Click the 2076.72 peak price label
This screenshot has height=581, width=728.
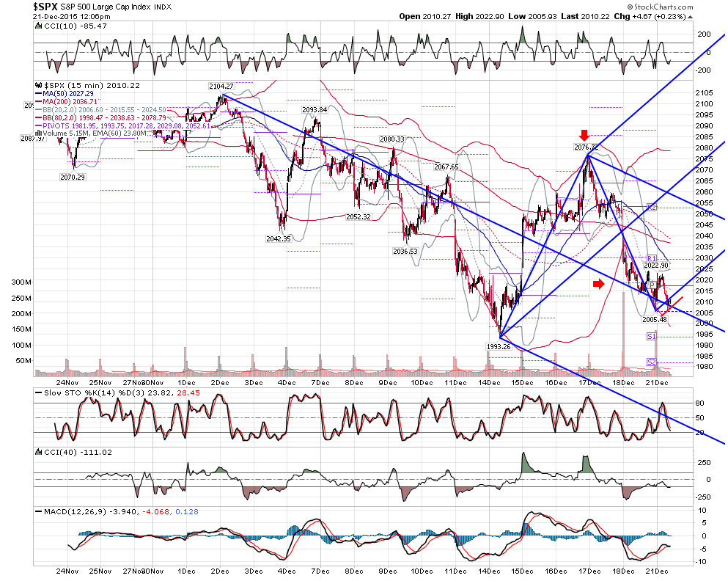tap(587, 147)
